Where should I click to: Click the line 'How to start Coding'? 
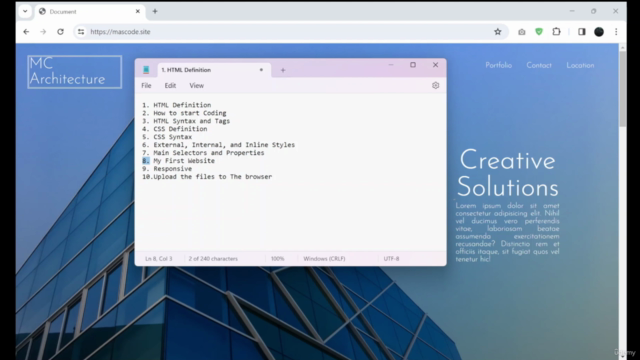(190, 113)
